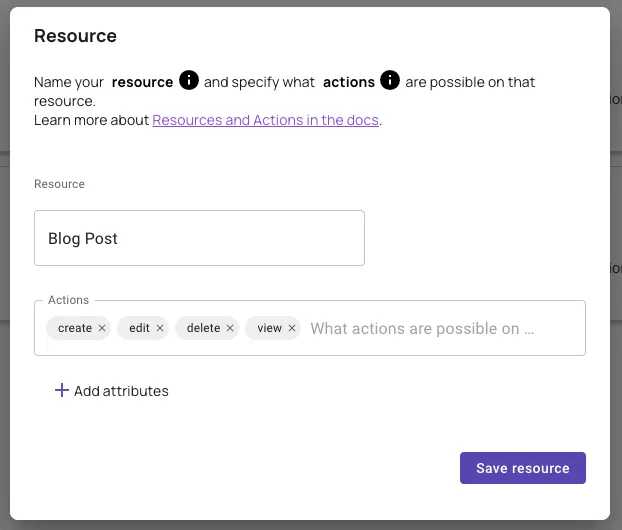Select the "delete" chip label
This screenshot has height=530, width=622.
coord(203,328)
